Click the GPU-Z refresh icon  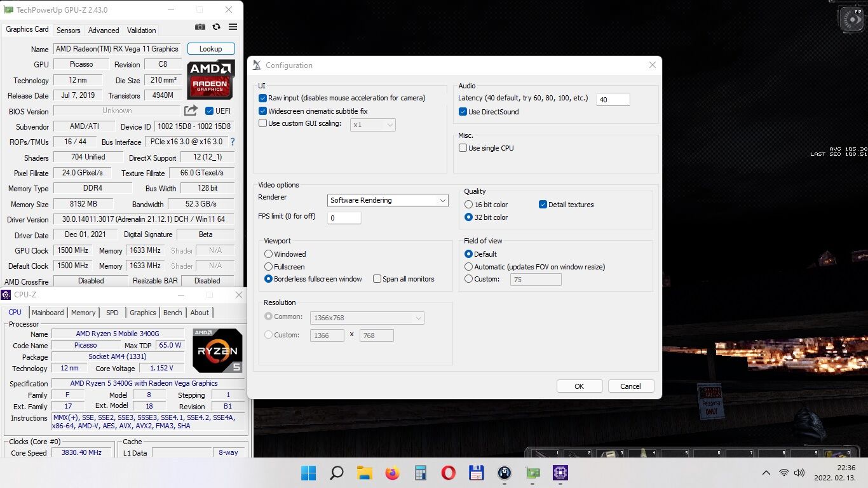(217, 27)
